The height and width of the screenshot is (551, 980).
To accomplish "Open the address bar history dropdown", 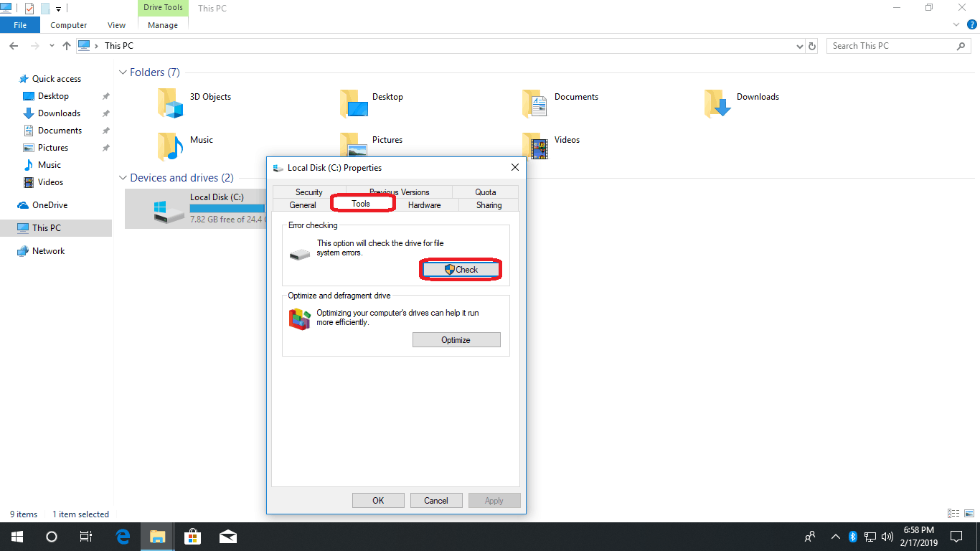I will pos(800,46).
